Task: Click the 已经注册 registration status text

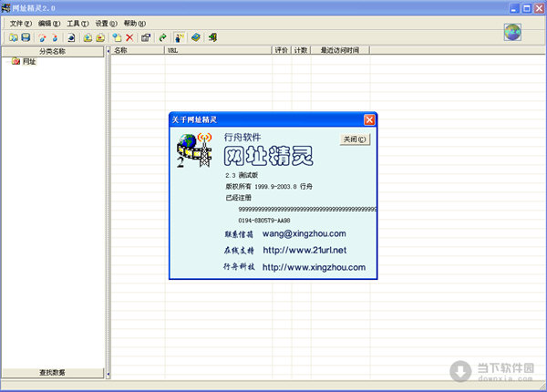Action: 238,198
